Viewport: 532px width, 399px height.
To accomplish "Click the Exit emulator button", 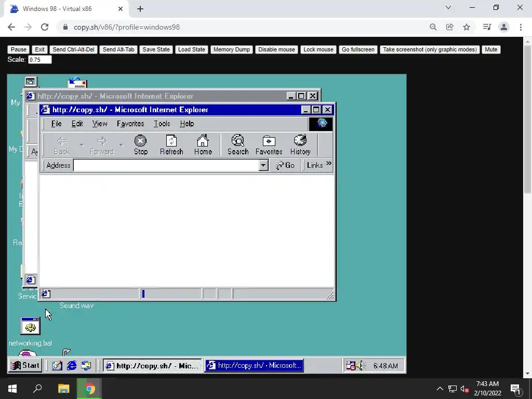I will [x=39, y=49].
